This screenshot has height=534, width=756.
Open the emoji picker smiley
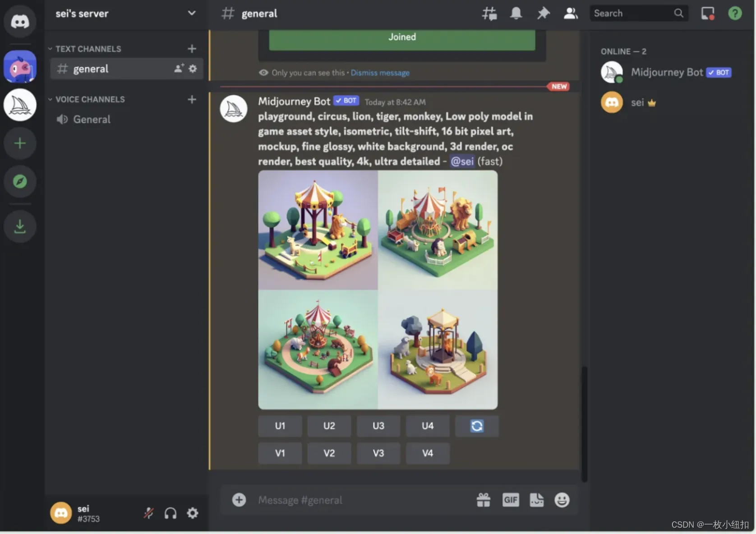562,500
